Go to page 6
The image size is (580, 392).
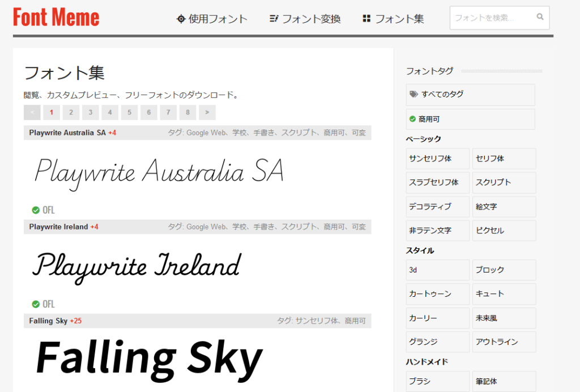pyautogui.click(x=149, y=112)
